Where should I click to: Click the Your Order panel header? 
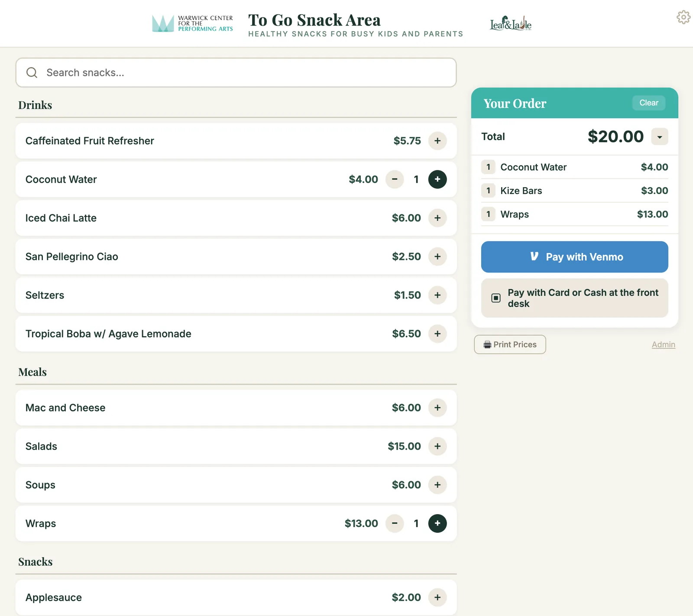click(x=574, y=103)
